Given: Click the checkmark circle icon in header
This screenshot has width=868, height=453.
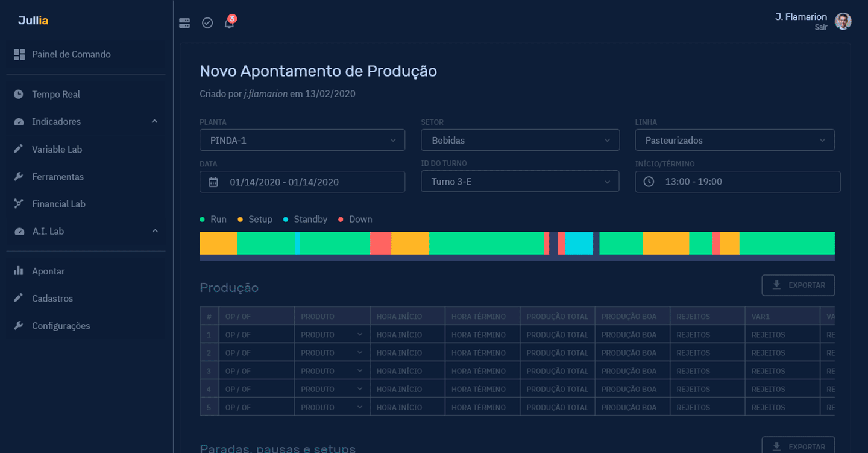Looking at the screenshot, I should pyautogui.click(x=207, y=23).
